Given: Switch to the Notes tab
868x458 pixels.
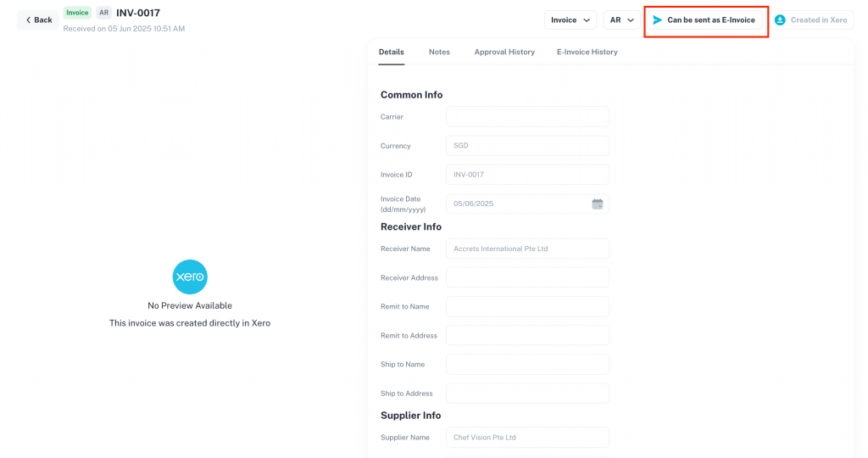Looking at the screenshot, I should pyautogui.click(x=439, y=52).
